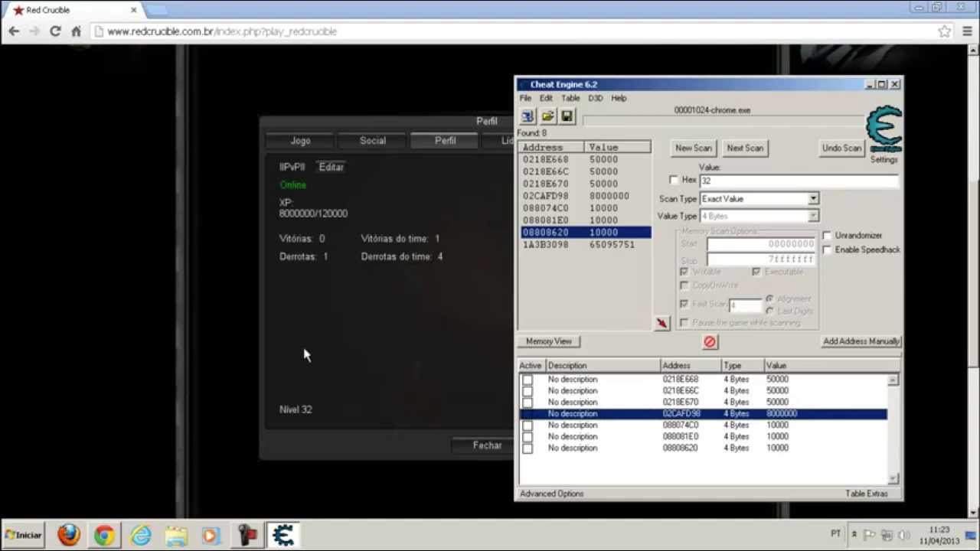Activate checkbox for address 0218E668
The image size is (980, 551).
(528, 380)
